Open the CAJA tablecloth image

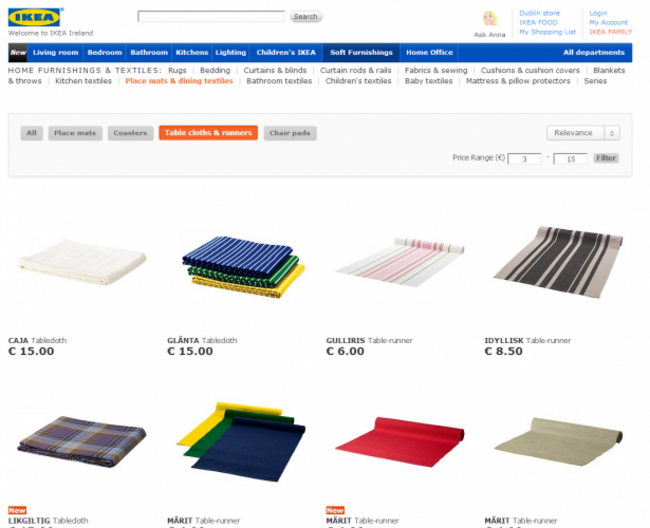(x=82, y=262)
